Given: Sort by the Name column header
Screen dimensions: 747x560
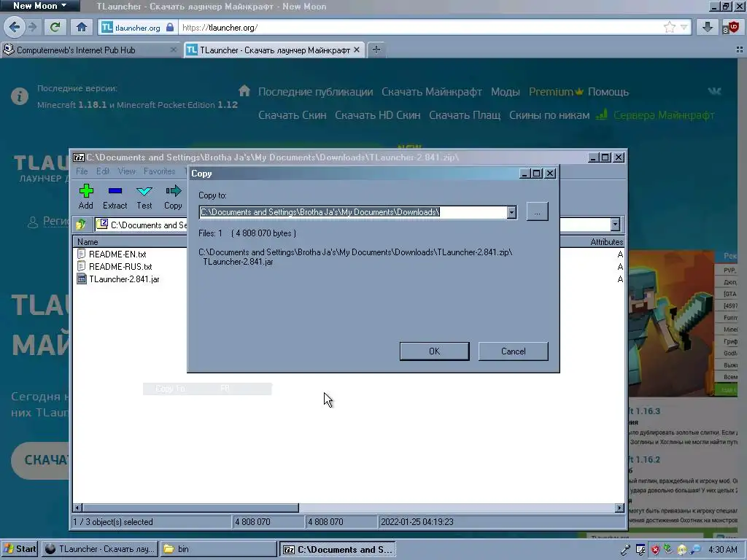Looking at the screenshot, I should click(x=88, y=242).
